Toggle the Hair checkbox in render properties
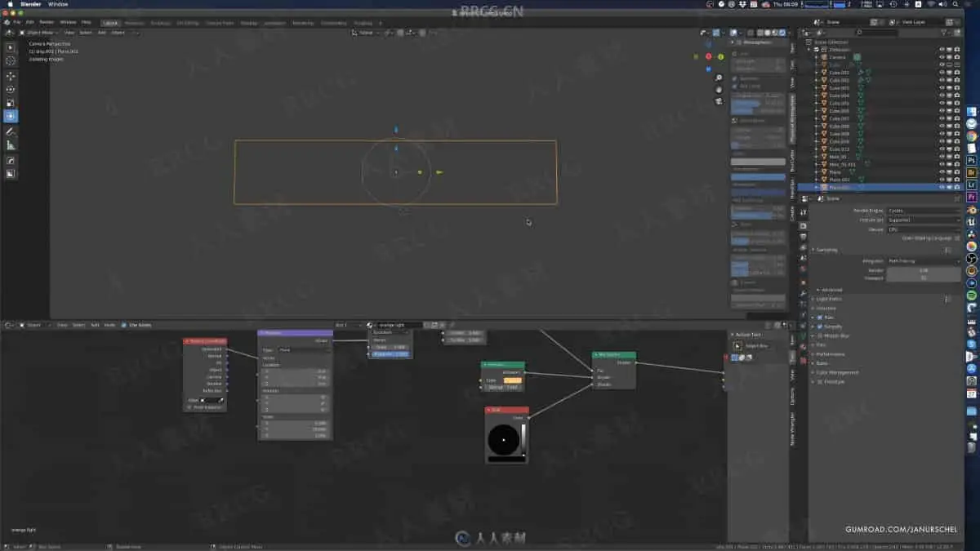Image resolution: width=980 pixels, height=551 pixels. 820,318
